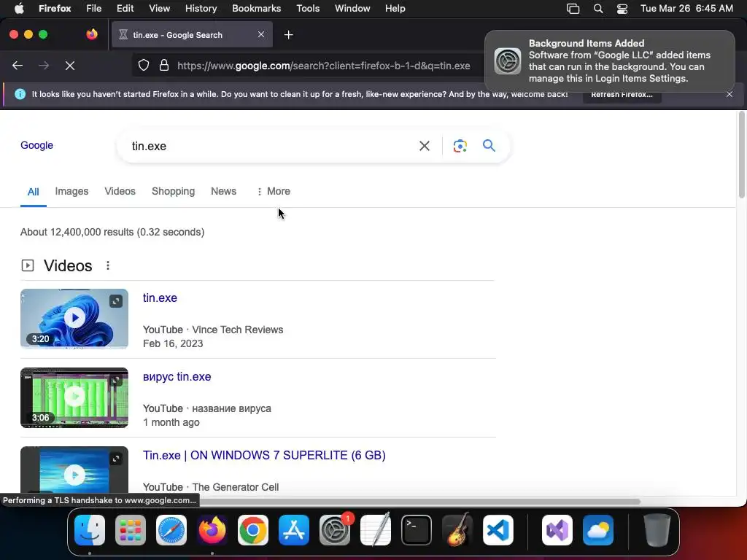This screenshot has width=747, height=560.
Task: Open the App Store from the dock
Action: (x=294, y=530)
